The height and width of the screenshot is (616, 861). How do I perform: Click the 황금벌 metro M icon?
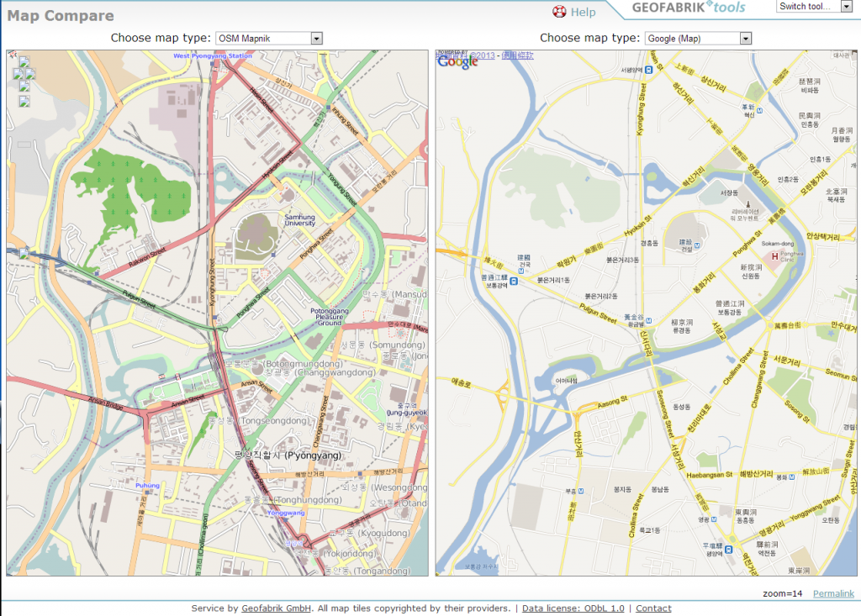coord(648,321)
